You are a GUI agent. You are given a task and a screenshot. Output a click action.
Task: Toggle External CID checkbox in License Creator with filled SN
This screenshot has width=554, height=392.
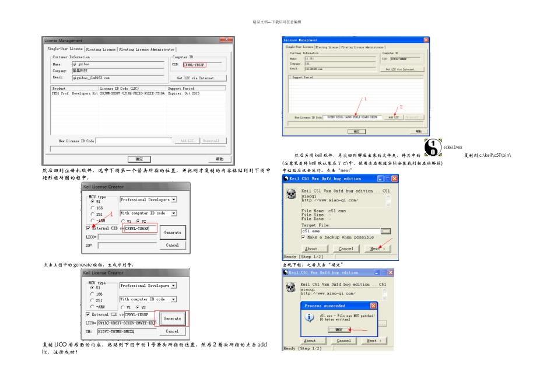tap(88, 314)
